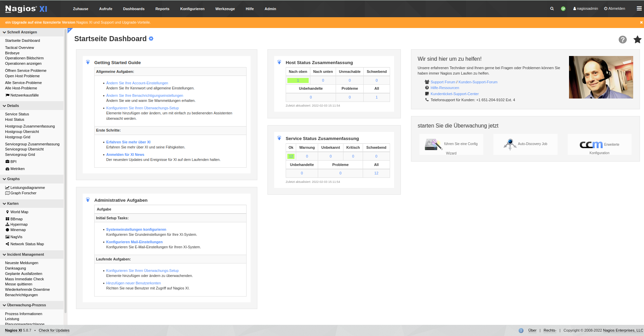Click the info icon in the footer
Image resolution: width=644 pixels, height=336 pixels.
coord(521,331)
